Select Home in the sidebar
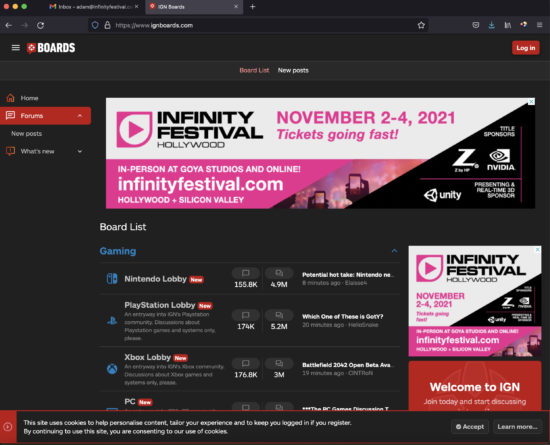The image size is (550, 445). (x=29, y=98)
